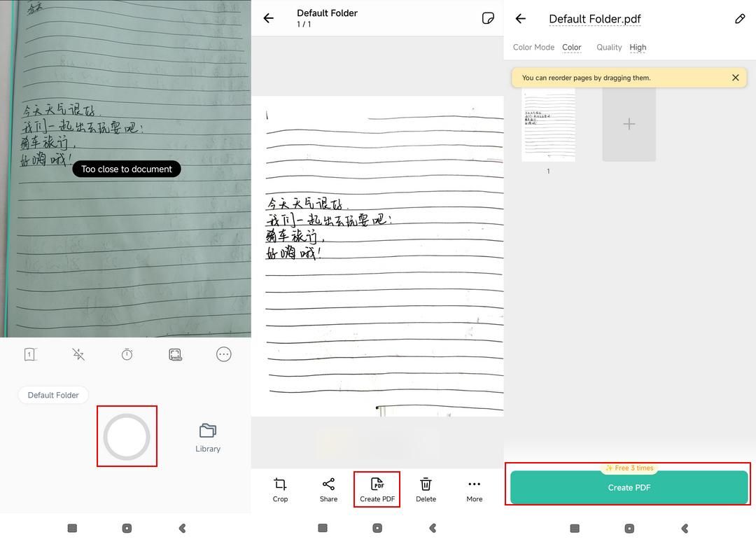Go back using the Default Folder back arrow
This screenshot has width=756, height=544.
tap(268, 18)
